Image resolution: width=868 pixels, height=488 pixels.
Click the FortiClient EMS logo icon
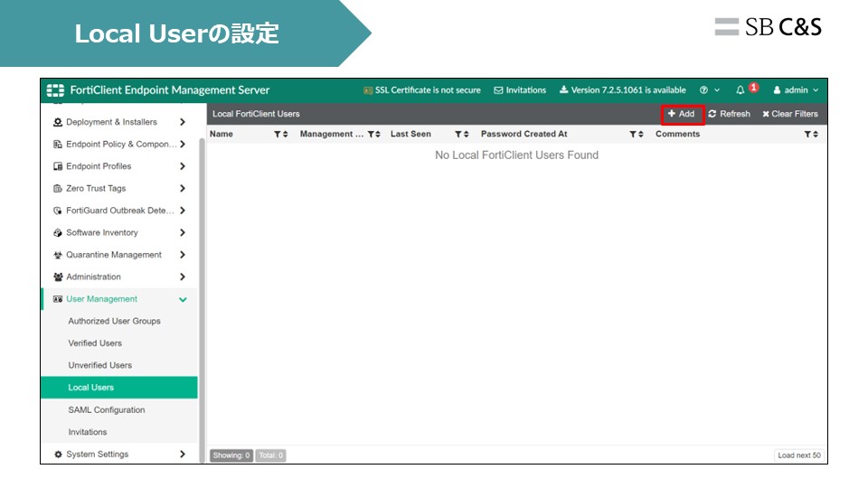55,90
